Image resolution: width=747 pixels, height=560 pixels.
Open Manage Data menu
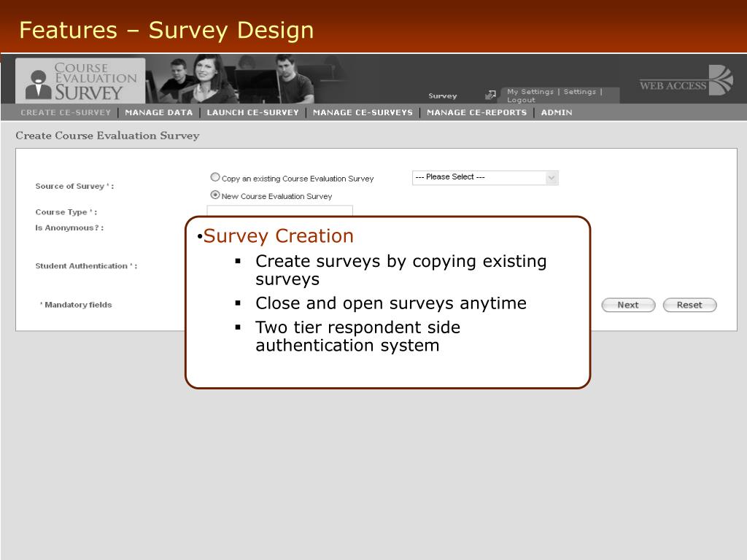point(158,112)
